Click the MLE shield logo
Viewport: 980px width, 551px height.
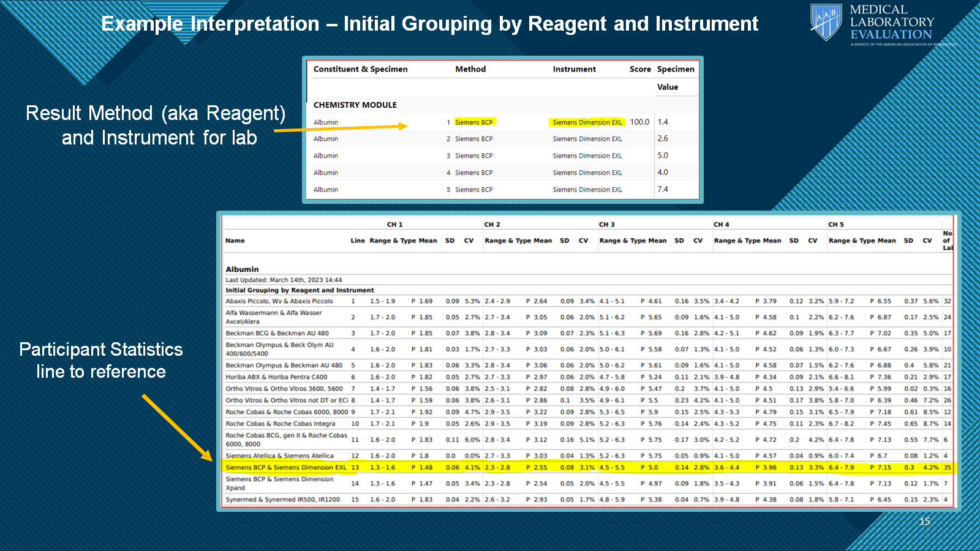[x=826, y=22]
